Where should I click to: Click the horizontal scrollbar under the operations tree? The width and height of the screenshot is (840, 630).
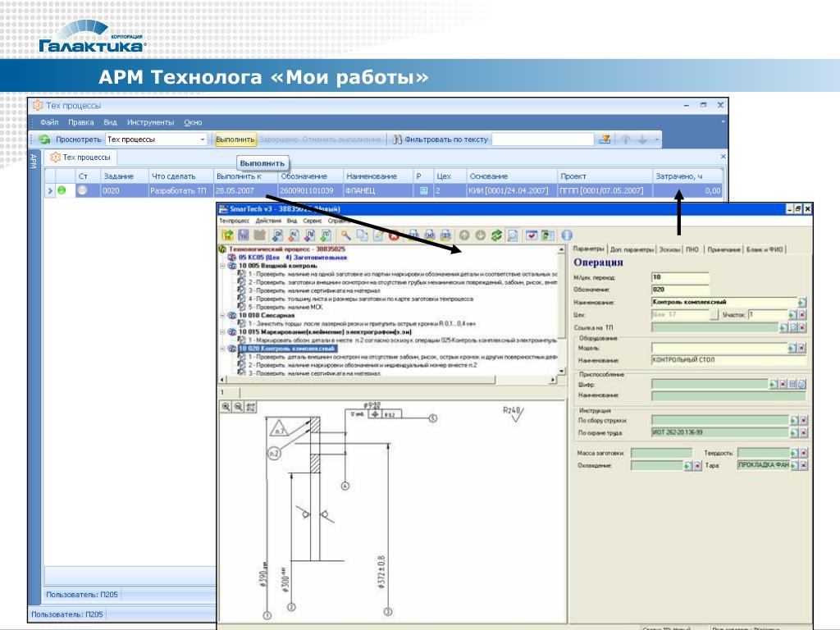tap(388, 380)
